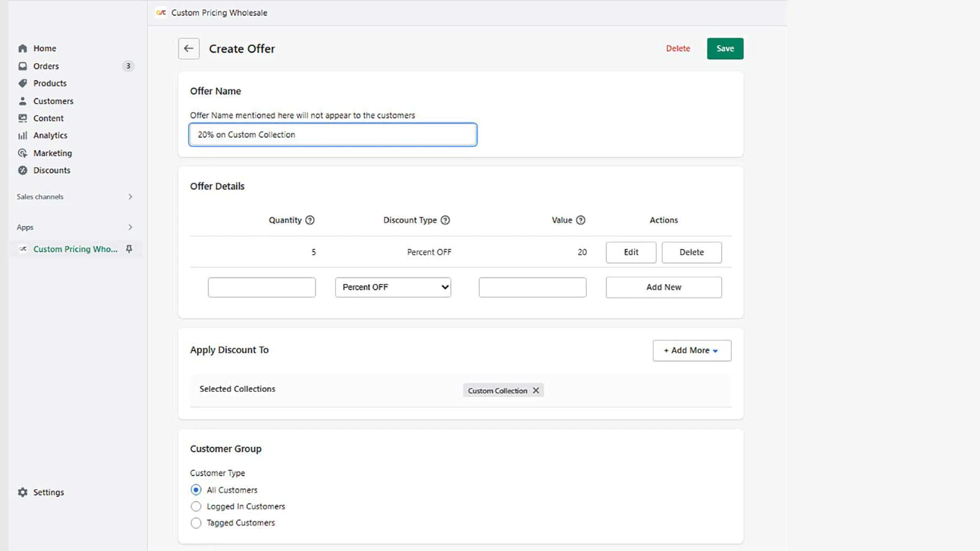The image size is (980, 551).
Task: Click the Discount Type help icon
Action: [x=445, y=220]
